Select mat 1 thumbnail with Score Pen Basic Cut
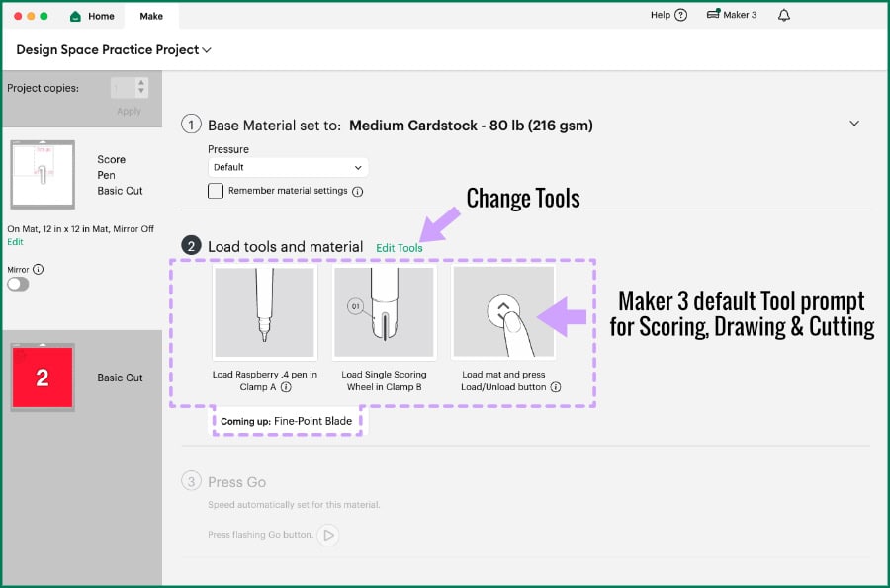 (43, 175)
